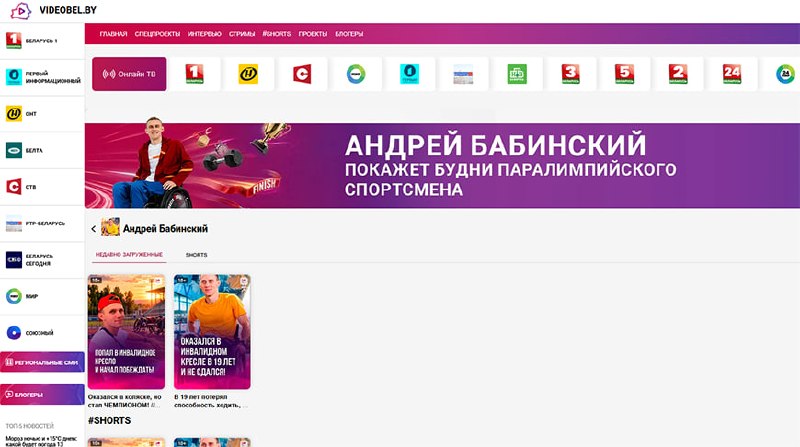Image resolution: width=800 pixels, height=447 pixels.
Task: Click Блогеры button in left sidebar
Action: pos(42,394)
